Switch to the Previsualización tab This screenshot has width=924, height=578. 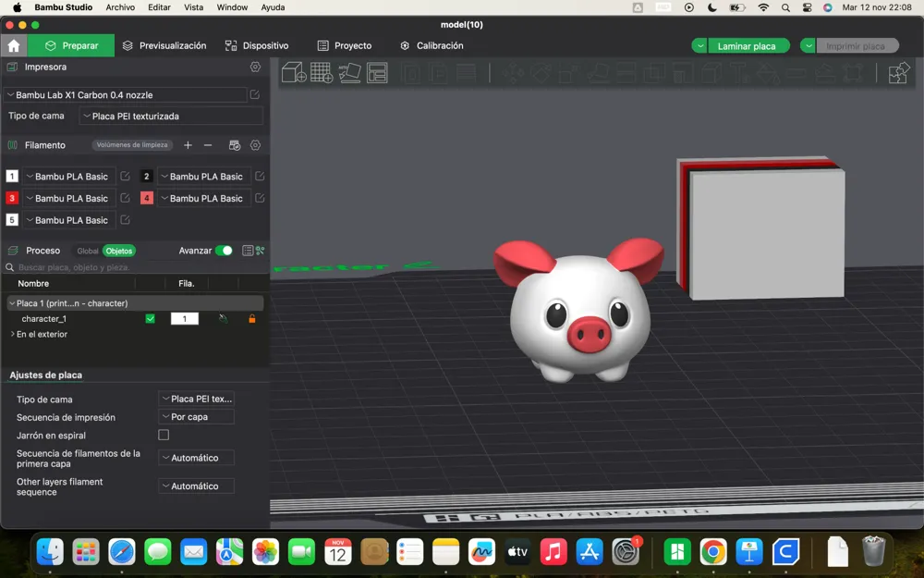pyautogui.click(x=164, y=45)
